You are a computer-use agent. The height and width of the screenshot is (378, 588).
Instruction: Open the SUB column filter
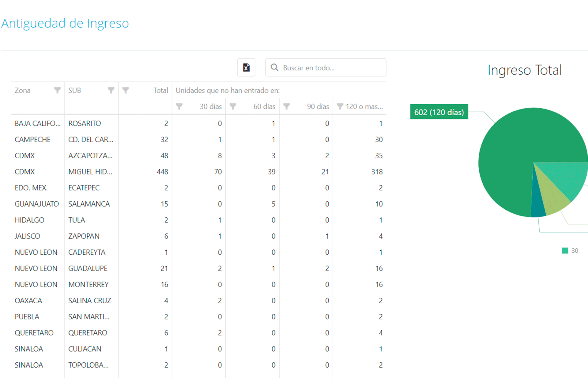pyautogui.click(x=111, y=90)
